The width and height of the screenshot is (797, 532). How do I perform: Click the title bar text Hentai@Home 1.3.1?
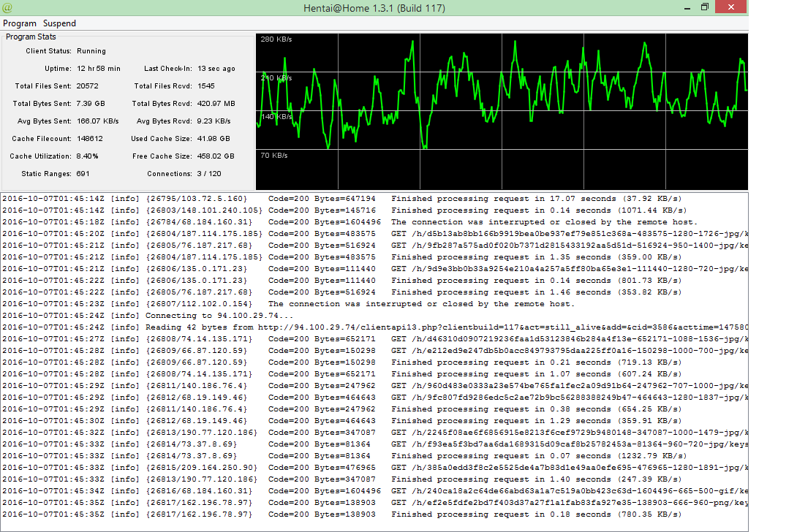pyautogui.click(x=374, y=9)
